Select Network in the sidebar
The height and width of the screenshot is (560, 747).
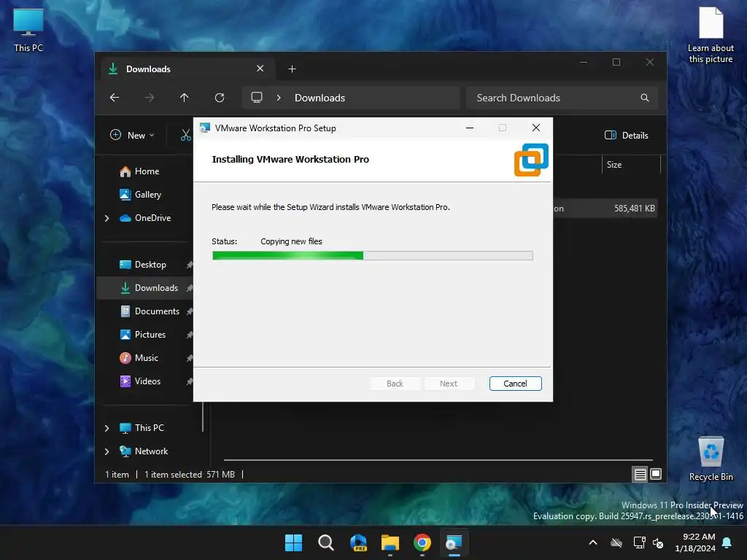point(144,451)
